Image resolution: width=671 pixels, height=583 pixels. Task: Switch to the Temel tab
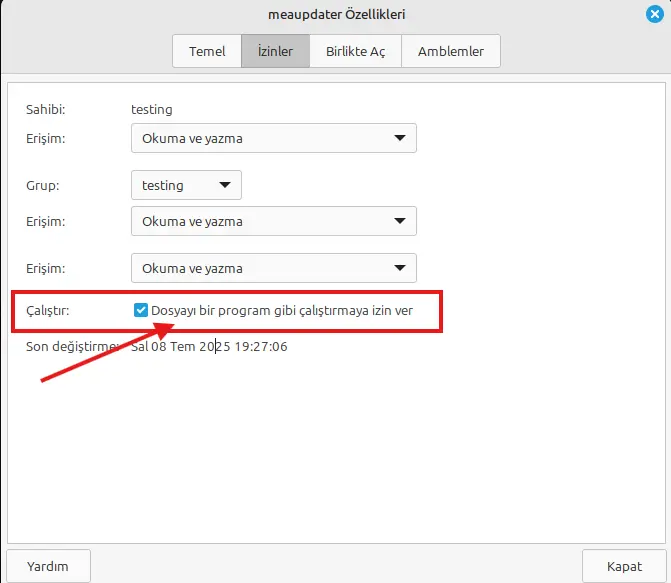tap(207, 51)
